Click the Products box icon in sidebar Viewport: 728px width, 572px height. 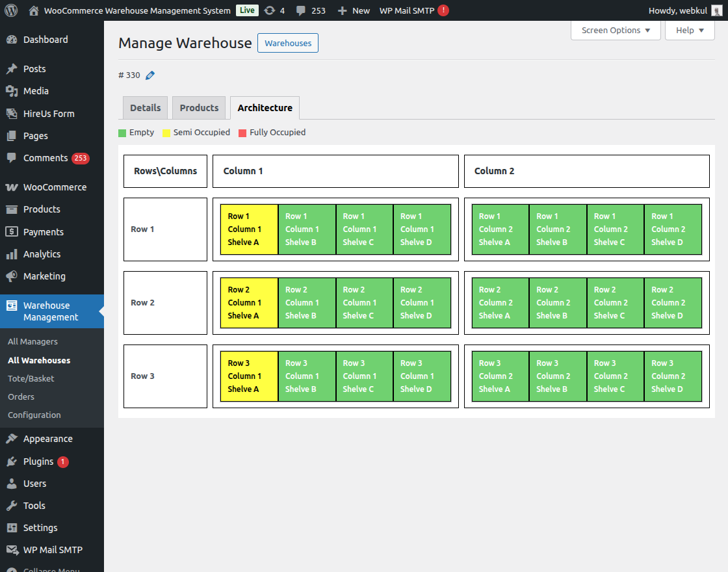pos(12,209)
